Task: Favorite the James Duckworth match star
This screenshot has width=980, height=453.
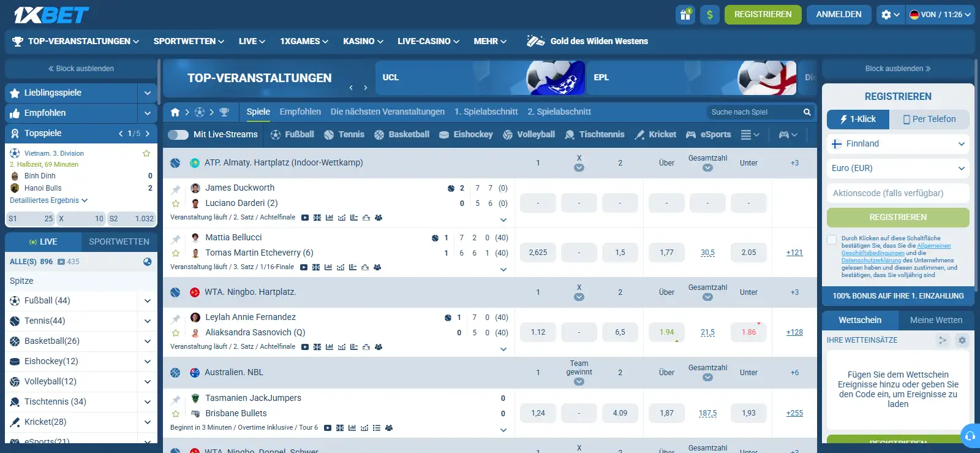Action: (176, 204)
